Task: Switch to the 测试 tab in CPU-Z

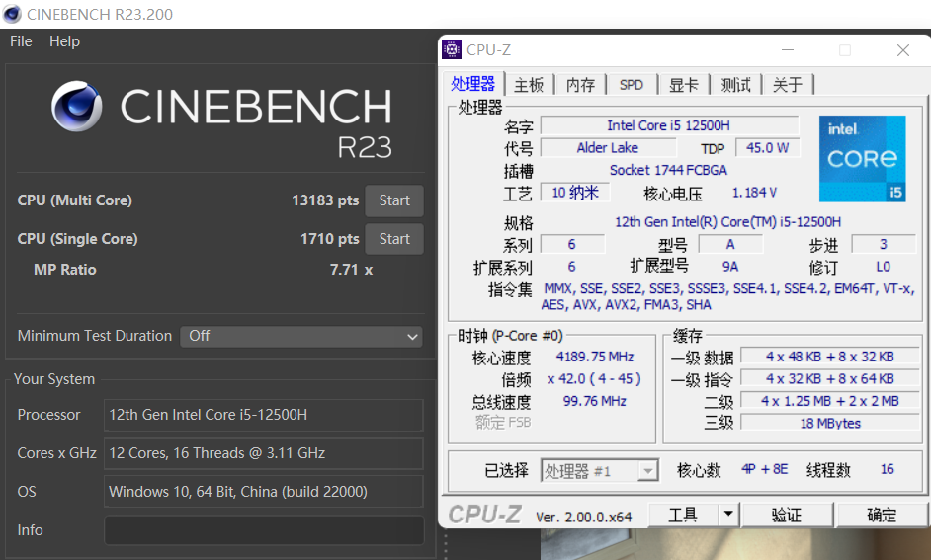Action: point(735,85)
